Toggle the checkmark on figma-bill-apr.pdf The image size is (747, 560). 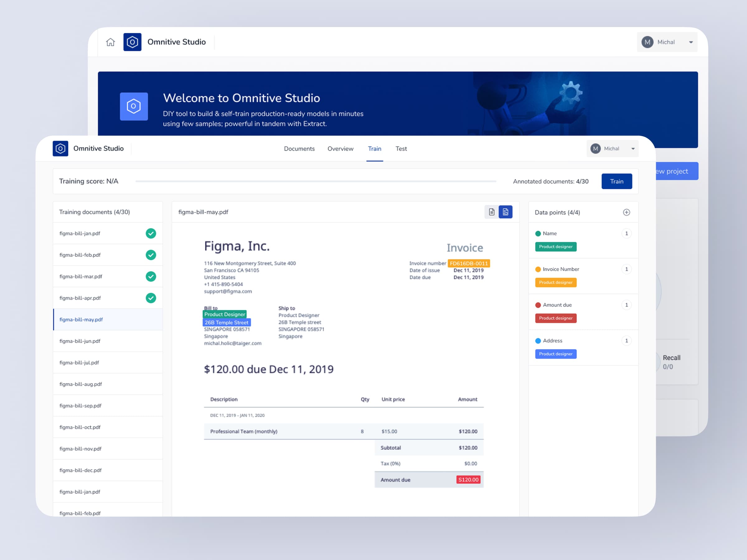pos(151,298)
